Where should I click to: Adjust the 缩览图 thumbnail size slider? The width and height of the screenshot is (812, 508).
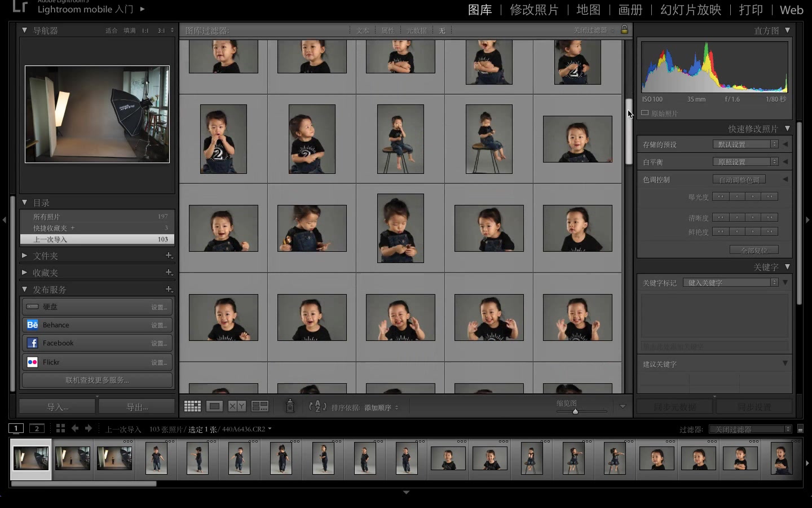pyautogui.click(x=575, y=411)
